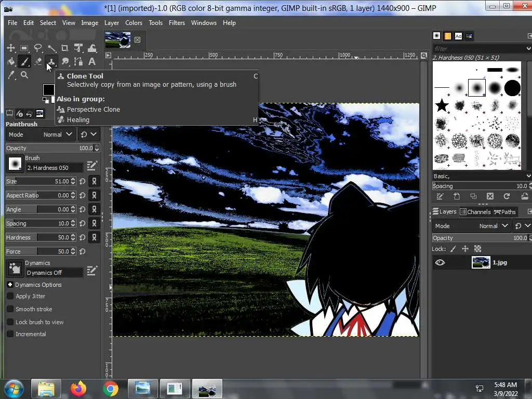Select the Eraser tool
Image resolution: width=532 pixels, height=399 pixels.
tap(37, 61)
